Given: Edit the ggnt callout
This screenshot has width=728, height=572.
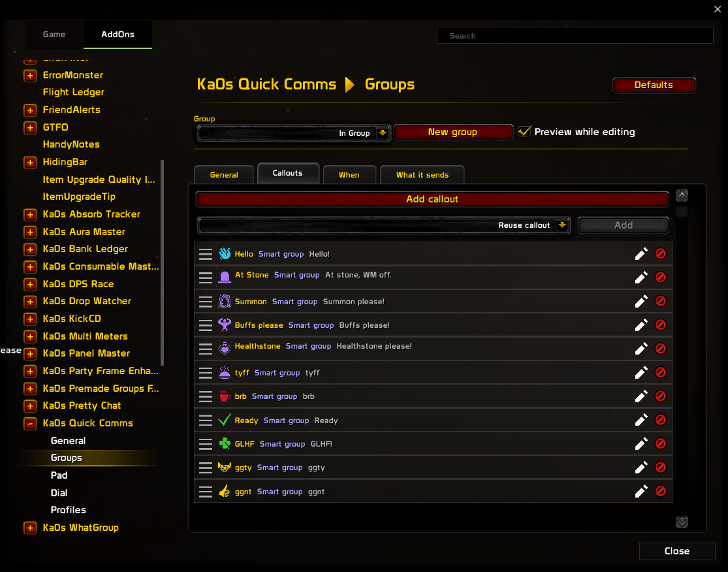Looking at the screenshot, I should pos(641,491).
